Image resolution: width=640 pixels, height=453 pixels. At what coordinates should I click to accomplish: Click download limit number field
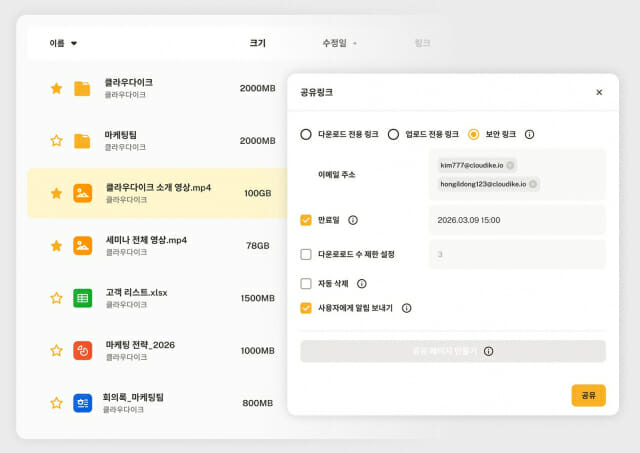point(517,254)
